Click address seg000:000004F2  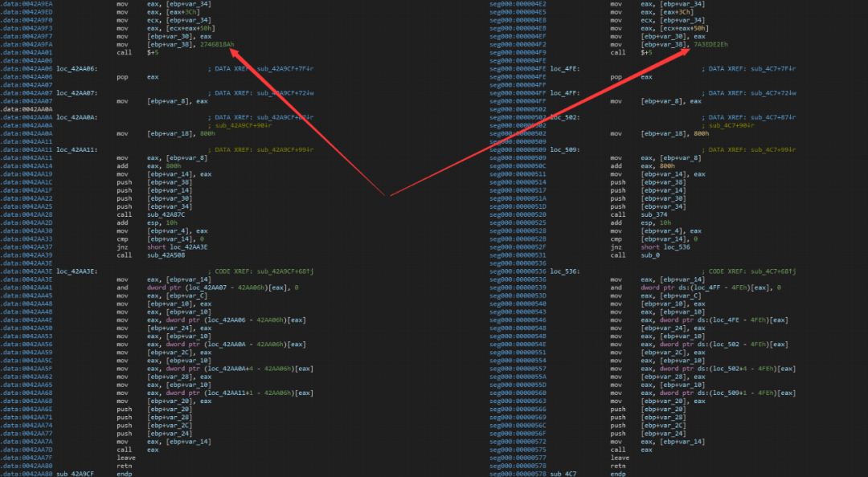click(x=518, y=45)
